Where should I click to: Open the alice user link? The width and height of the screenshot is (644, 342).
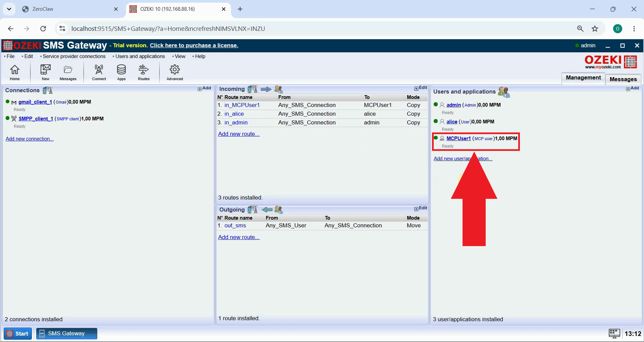452,122
